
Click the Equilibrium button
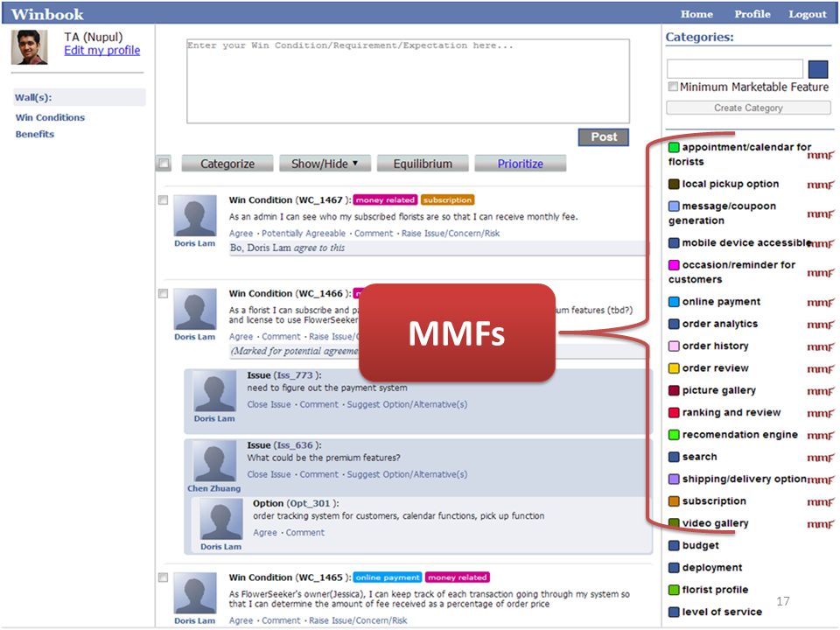point(423,164)
